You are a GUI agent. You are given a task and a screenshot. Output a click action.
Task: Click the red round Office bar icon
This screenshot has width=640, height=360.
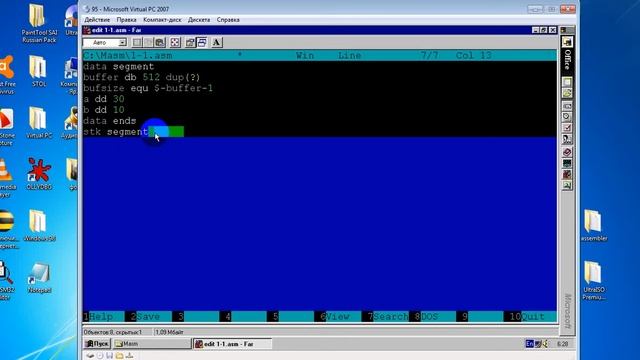[567, 152]
